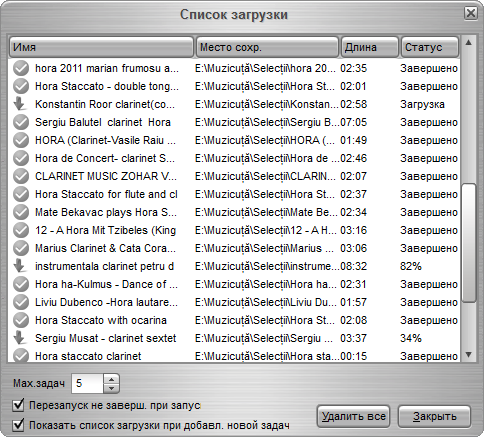Click the completed checkmark icon for hora 2011 marian frumosu
The width and height of the screenshot is (484, 437).
pos(21,68)
